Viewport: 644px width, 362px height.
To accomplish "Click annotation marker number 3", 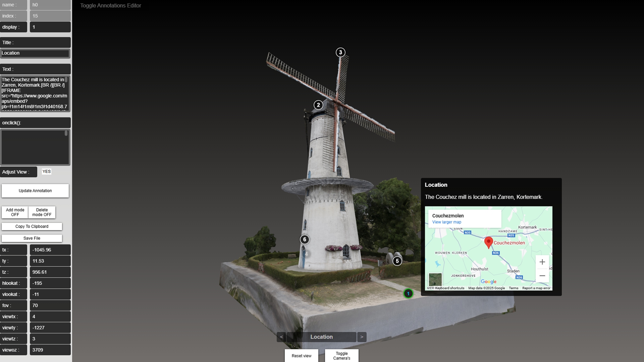I will pos(340,52).
